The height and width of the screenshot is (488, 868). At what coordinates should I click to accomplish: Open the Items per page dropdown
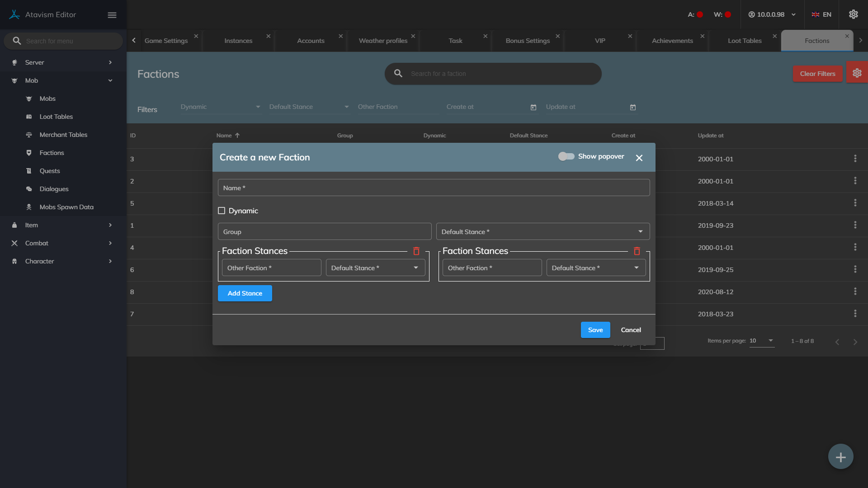pos(762,341)
